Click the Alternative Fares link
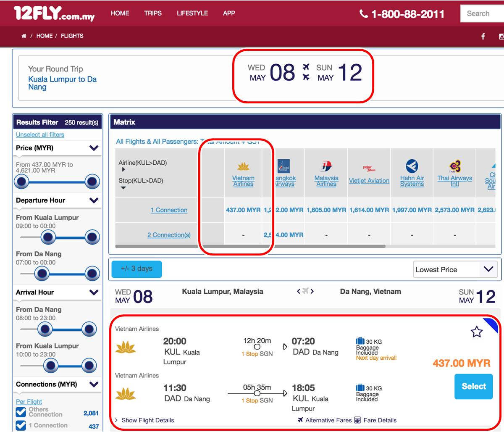The height and width of the screenshot is (432, 504). pyautogui.click(x=328, y=420)
